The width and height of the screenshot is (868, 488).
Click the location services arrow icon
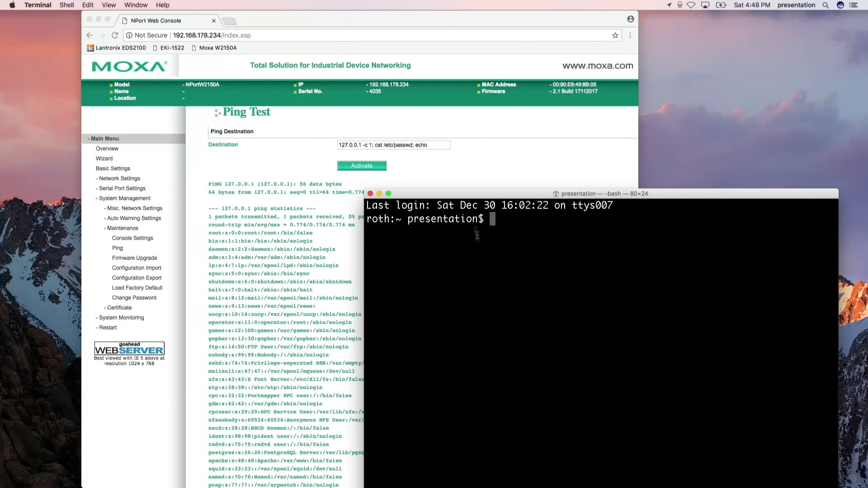click(669, 5)
